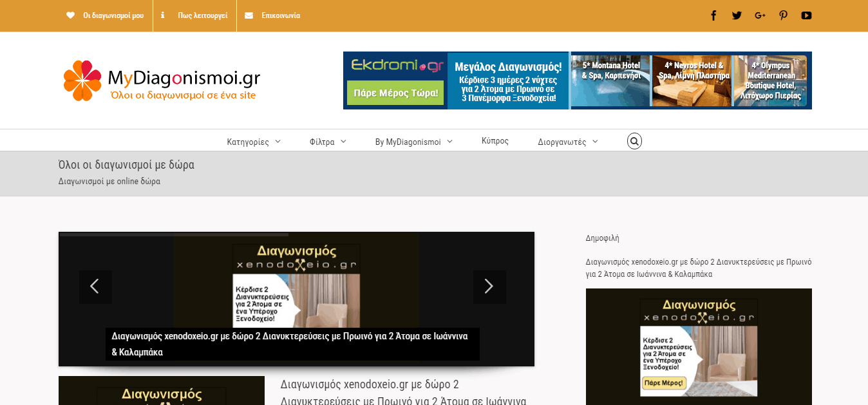Click the search magnifier icon
868x405 pixels.
[x=634, y=141]
